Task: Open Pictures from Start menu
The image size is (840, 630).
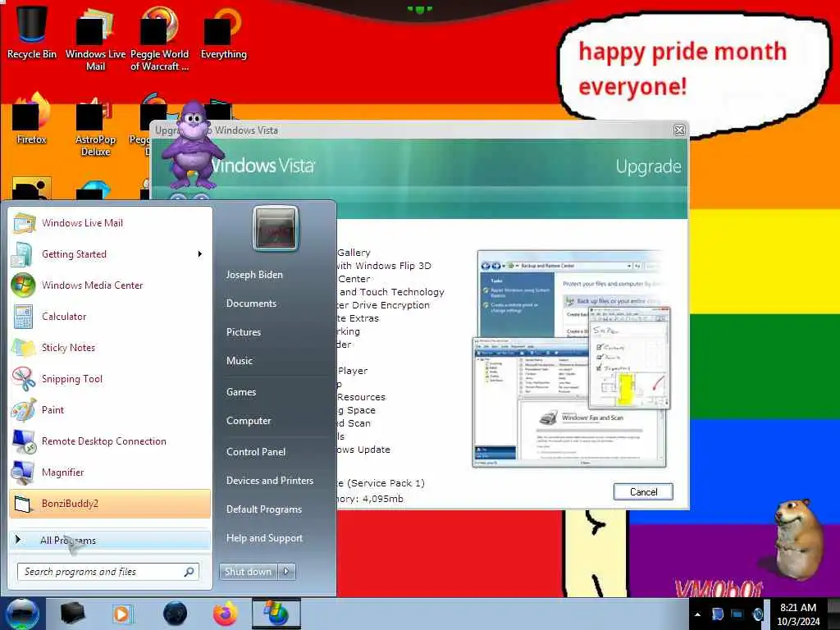Action: 244,332
